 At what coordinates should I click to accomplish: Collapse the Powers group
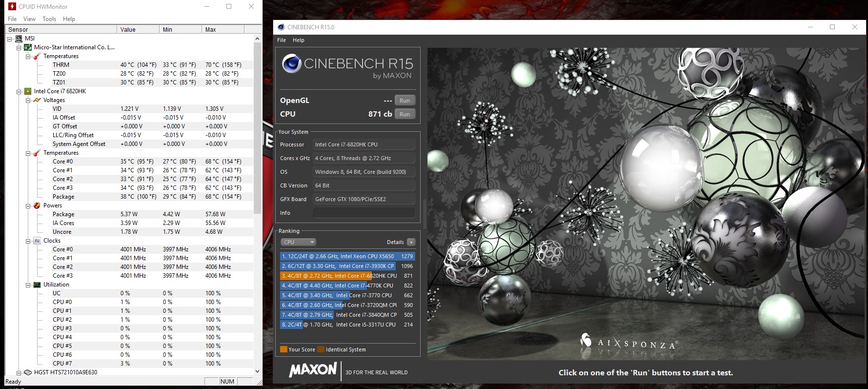(x=28, y=205)
